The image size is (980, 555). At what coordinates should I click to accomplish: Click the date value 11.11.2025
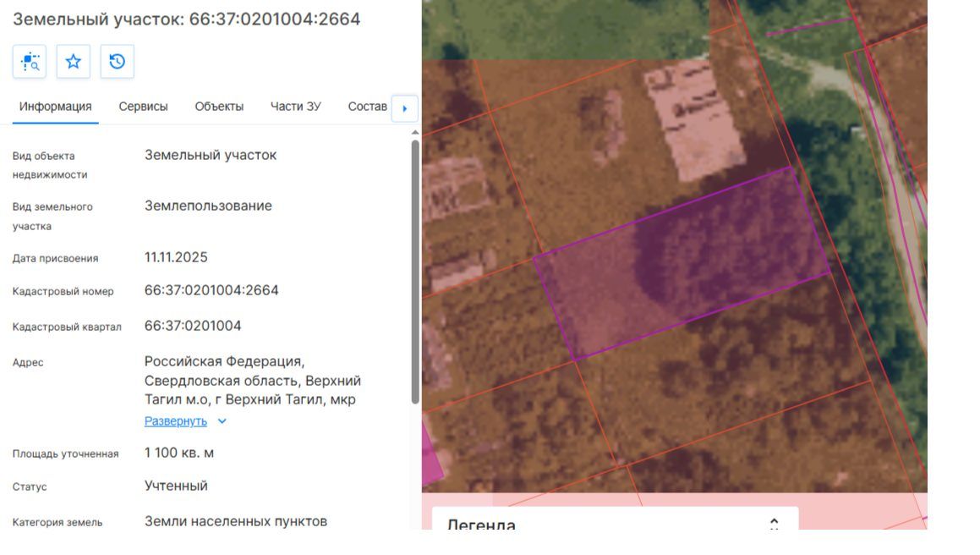(x=176, y=257)
